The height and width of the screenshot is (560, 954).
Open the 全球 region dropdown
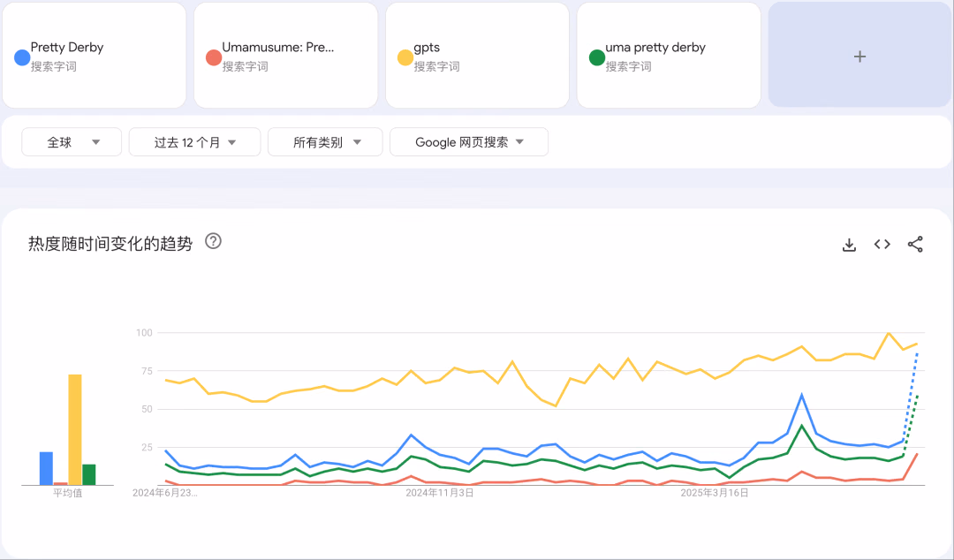(72, 142)
